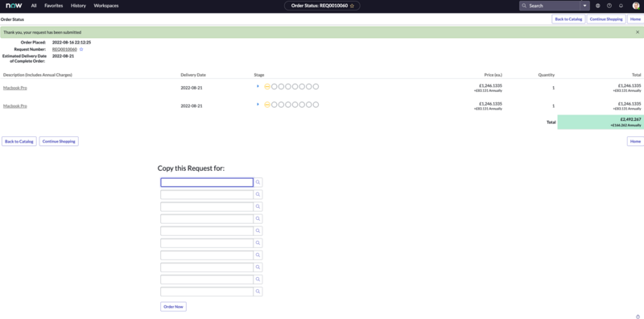Open the second Macbook Pro link
The width and height of the screenshot is (644, 319).
tap(15, 106)
